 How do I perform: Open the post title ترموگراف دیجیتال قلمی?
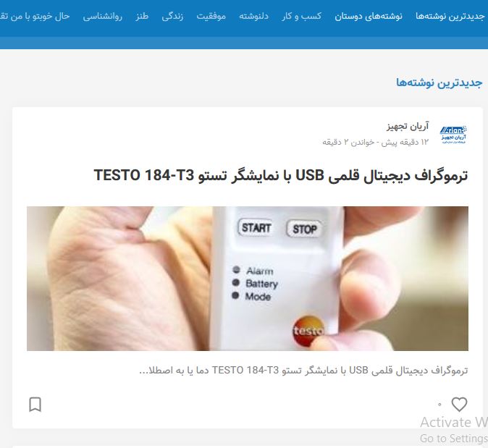[x=281, y=175]
